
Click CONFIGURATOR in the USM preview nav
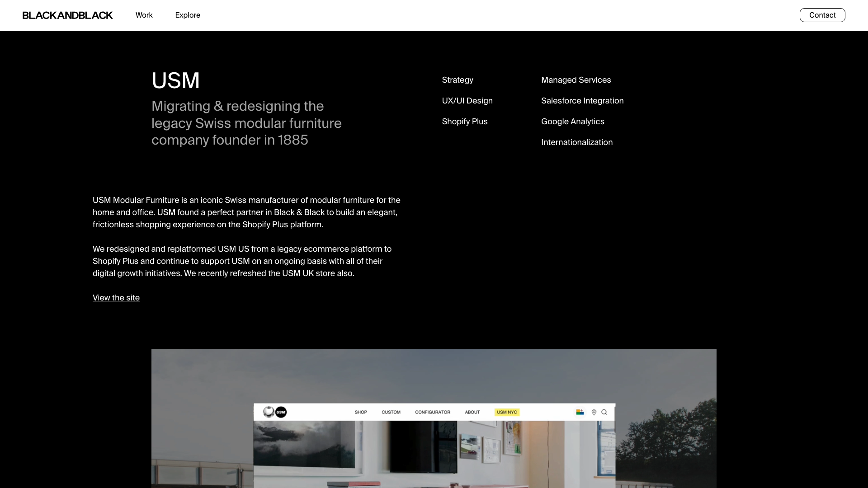pos(433,412)
